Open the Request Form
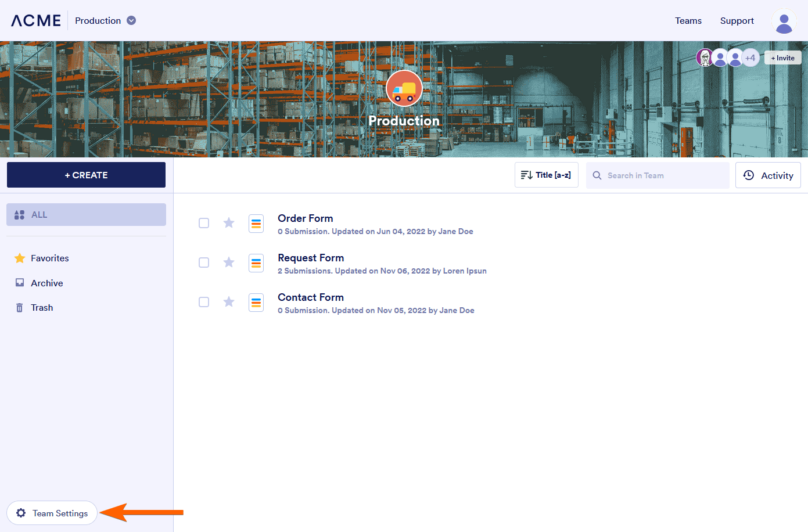This screenshot has height=532, width=808. click(x=311, y=258)
